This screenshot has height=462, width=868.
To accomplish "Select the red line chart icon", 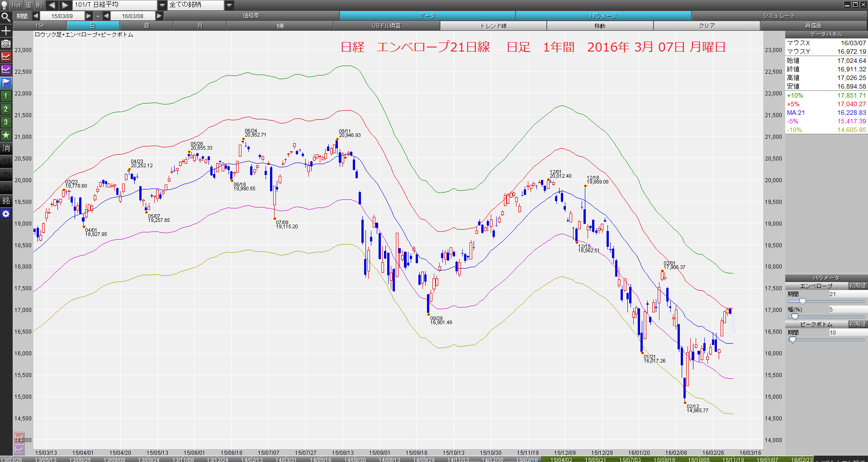I will 6,57.
